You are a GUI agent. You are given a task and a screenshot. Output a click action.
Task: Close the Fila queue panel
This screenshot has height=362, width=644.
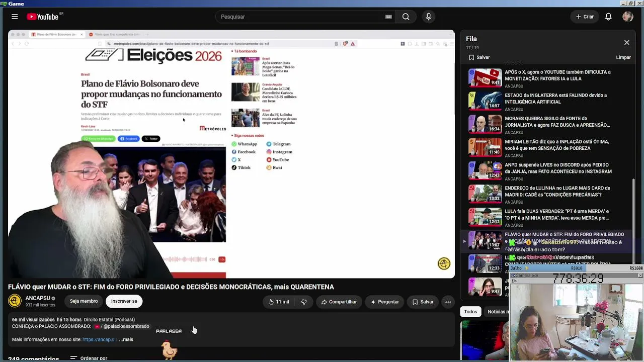click(x=627, y=43)
